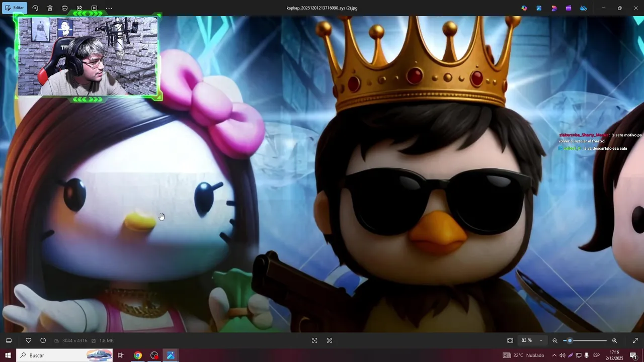Print the image via printer icon
This screenshot has width=644, height=362.
(x=64, y=8)
